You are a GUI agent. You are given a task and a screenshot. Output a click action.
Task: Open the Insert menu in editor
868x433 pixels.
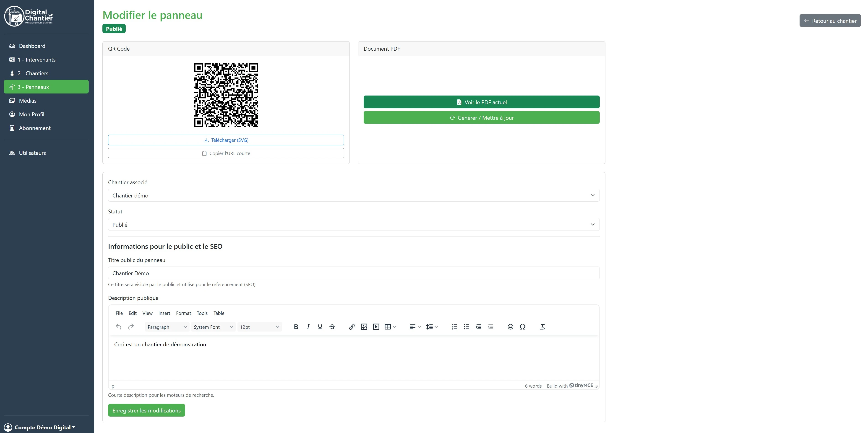coord(164,313)
